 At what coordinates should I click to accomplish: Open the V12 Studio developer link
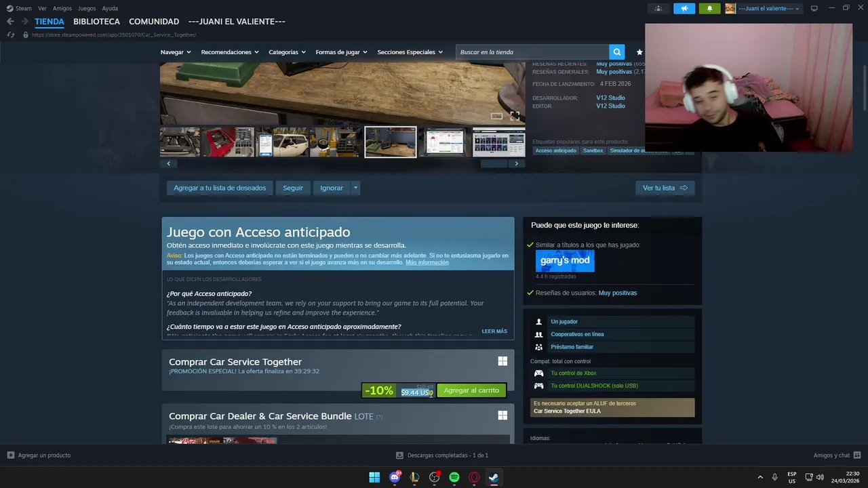click(x=610, y=98)
